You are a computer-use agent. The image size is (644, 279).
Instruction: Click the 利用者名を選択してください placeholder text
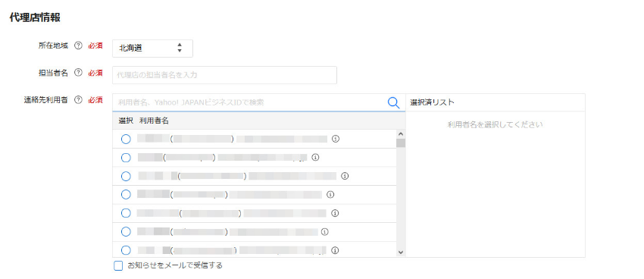(496, 124)
